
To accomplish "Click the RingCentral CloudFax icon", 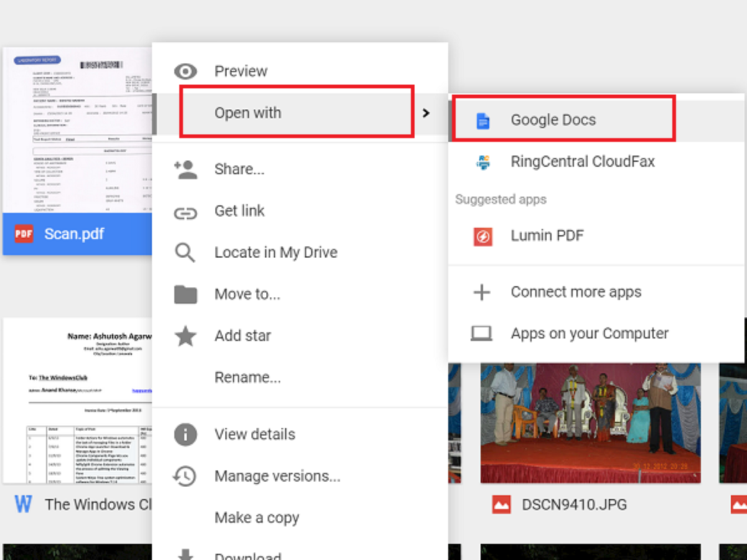I will [482, 162].
